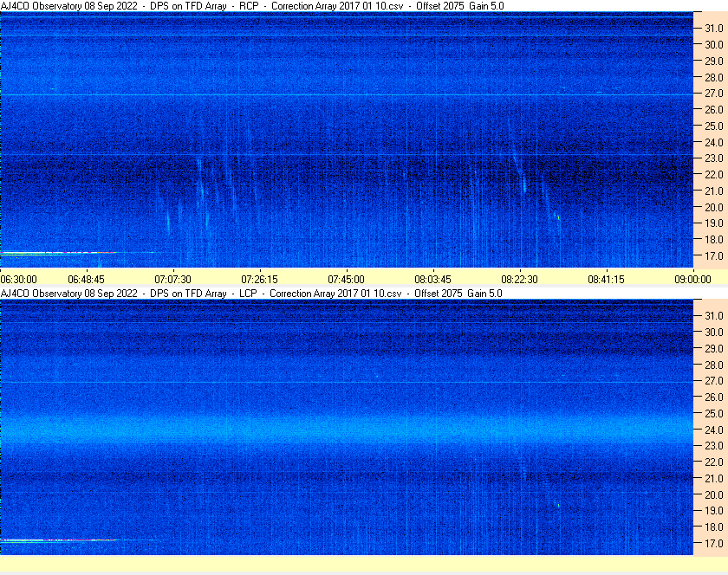Image resolution: width=728 pixels, height=575 pixels.
Task: Click the 22.0 frequency label on RCP plot
Action: [x=714, y=175]
